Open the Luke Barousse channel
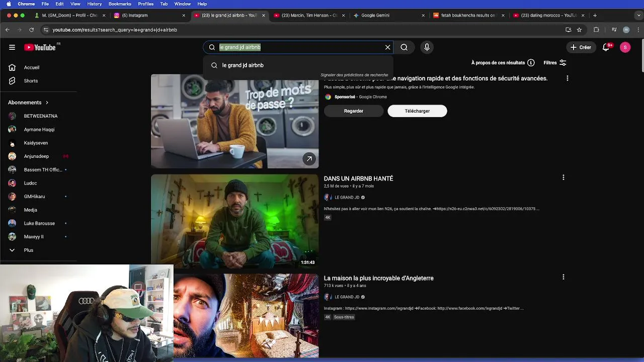This screenshot has height=362, width=644. click(38, 223)
